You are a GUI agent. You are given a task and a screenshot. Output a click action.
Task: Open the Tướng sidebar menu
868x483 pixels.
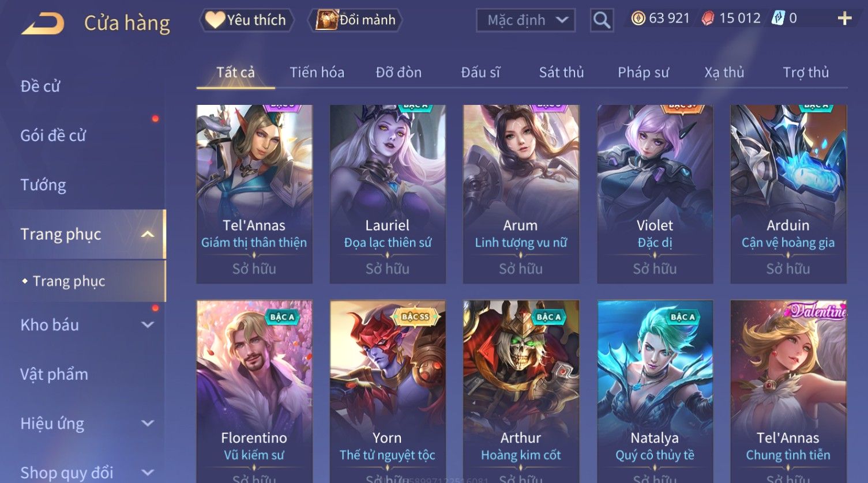coord(43,185)
